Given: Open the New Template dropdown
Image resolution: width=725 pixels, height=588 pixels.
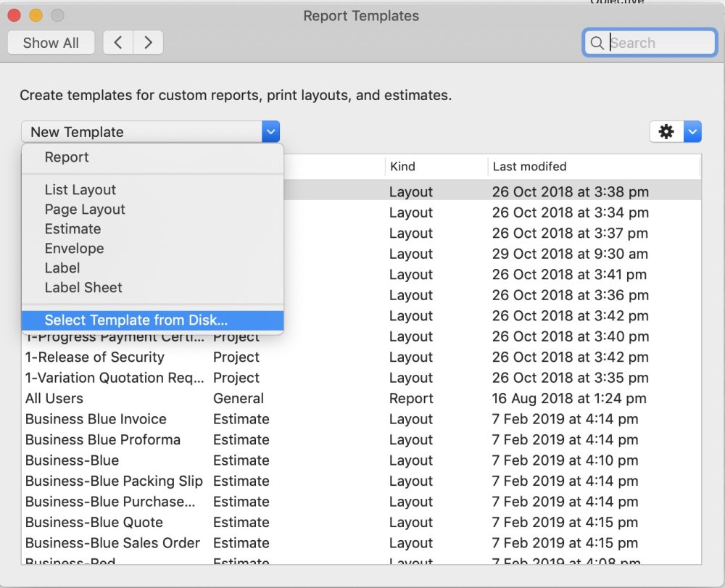Looking at the screenshot, I should point(270,131).
